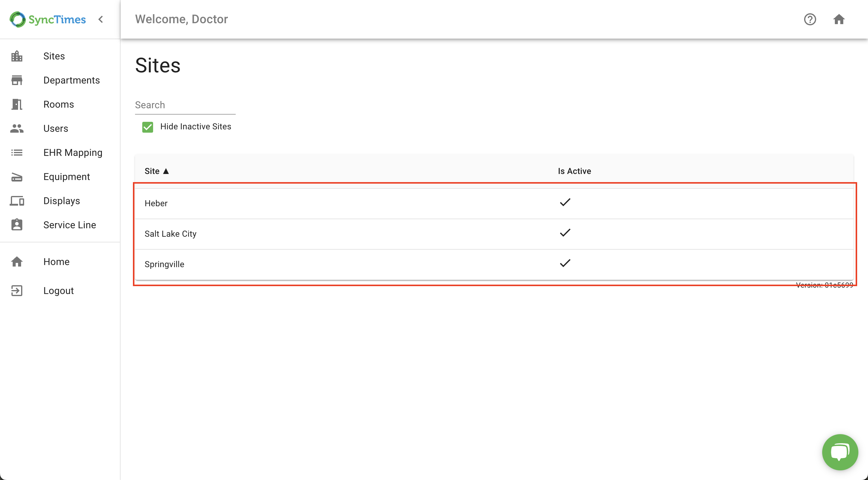Click the Rooms door icon
This screenshot has width=868, height=480.
[17, 104]
